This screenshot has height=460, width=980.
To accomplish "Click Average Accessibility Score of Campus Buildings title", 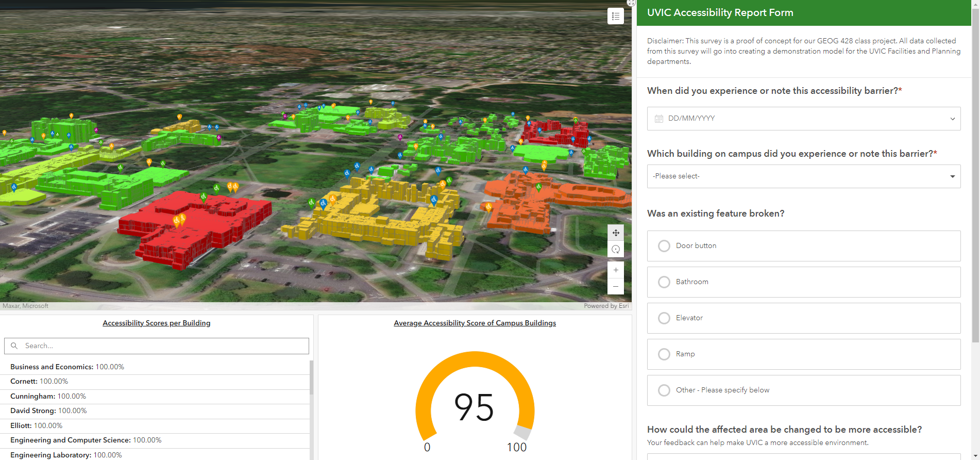I will coord(475,323).
